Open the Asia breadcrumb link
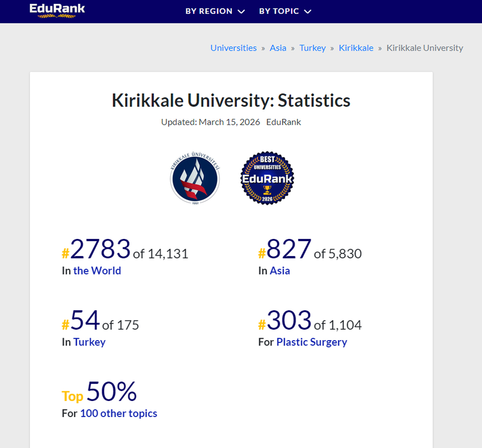Image resolution: width=482 pixels, height=448 pixels. 278,48
